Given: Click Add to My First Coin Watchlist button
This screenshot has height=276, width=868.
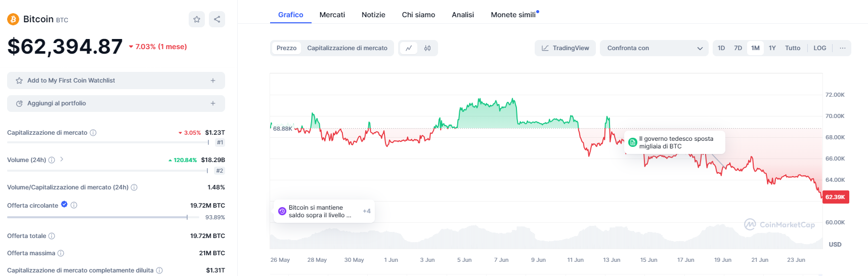Looking at the screenshot, I should (x=116, y=81).
